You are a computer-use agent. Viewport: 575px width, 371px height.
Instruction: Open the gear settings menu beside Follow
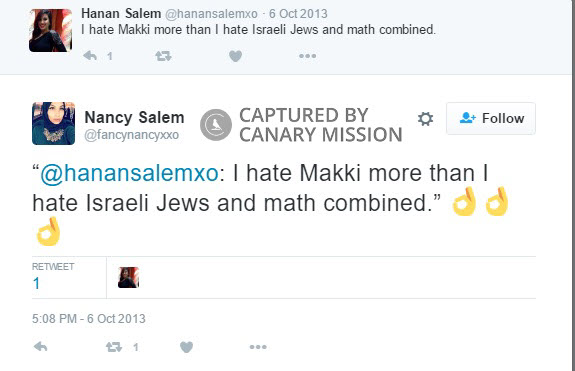point(425,119)
